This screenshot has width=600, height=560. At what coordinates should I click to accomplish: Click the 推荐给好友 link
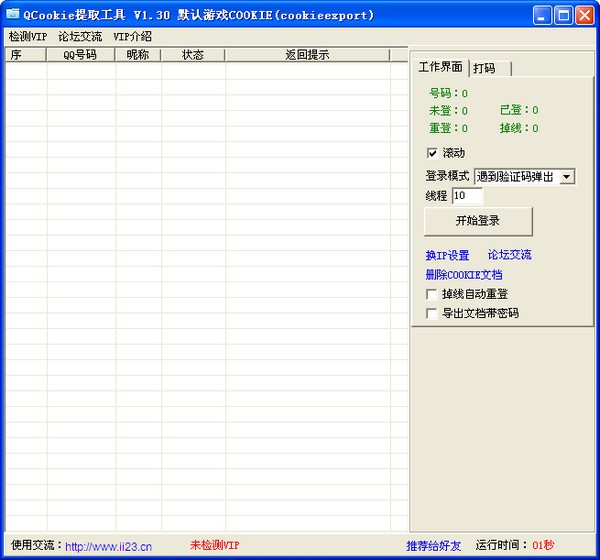click(433, 546)
